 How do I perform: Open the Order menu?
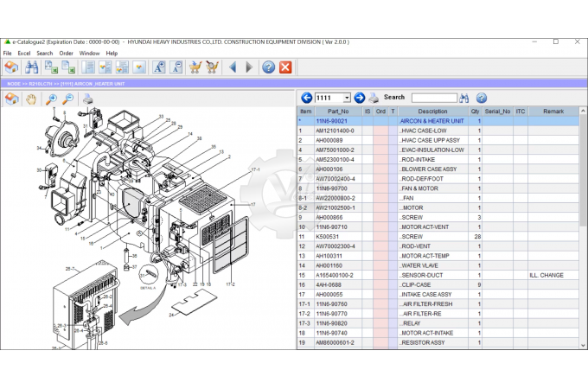coord(66,53)
